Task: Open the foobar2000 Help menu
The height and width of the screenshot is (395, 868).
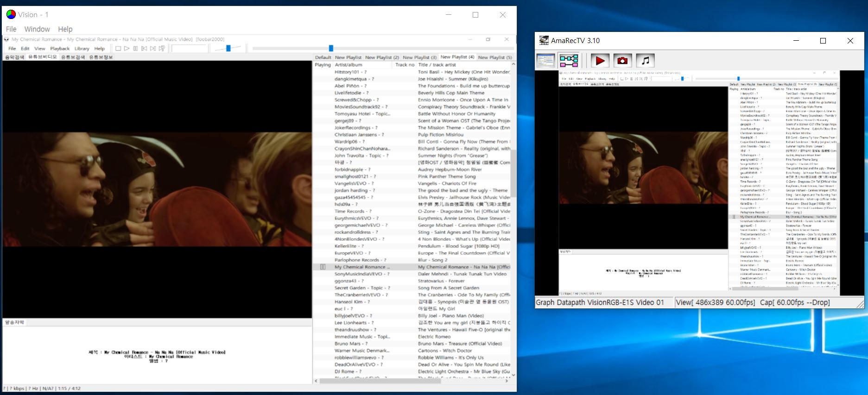Action: (x=99, y=49)
